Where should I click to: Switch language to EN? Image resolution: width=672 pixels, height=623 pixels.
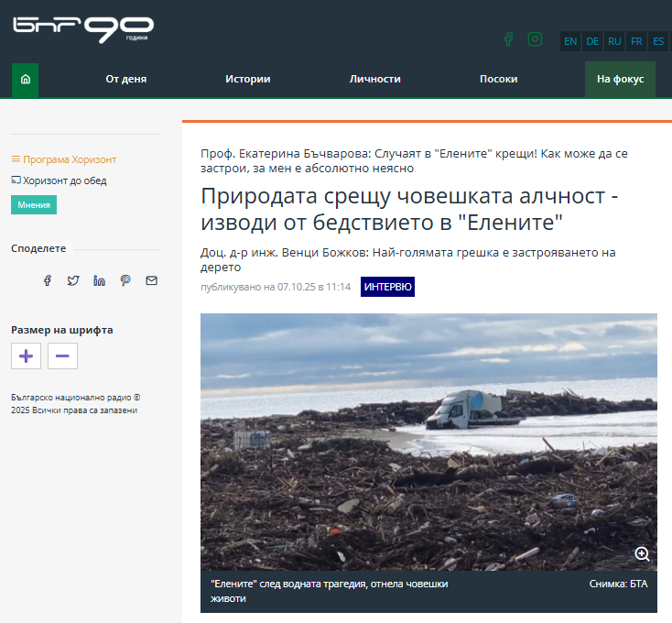coord(570,41)
